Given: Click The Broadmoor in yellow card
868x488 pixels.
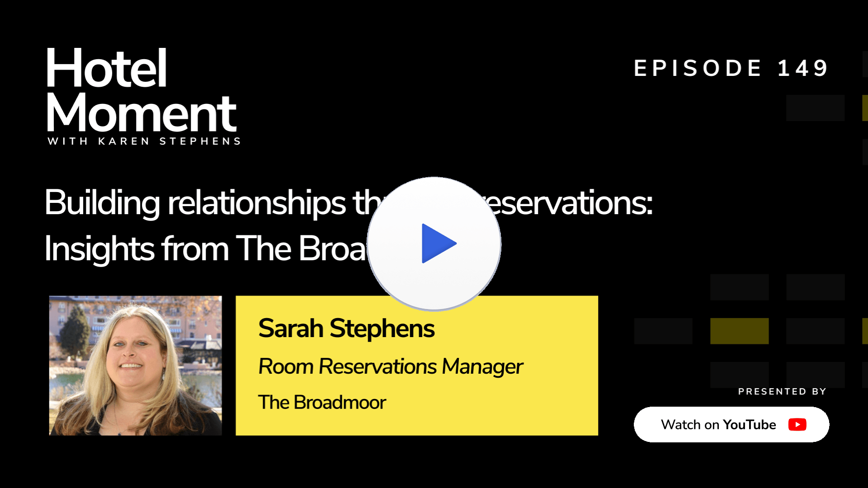Looking at the screenshot, I should coord(322,402).
